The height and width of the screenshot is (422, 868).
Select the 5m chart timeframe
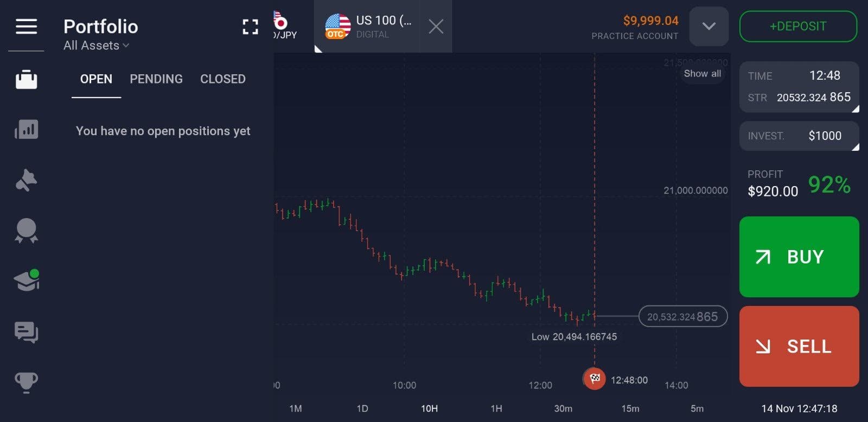pyautogui.click(x=698, y=409)
